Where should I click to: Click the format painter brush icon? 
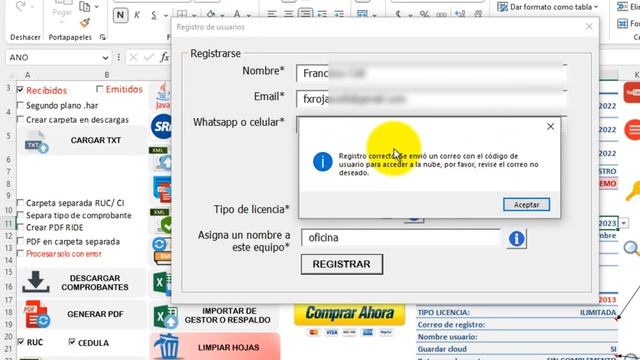click(85, 22)
